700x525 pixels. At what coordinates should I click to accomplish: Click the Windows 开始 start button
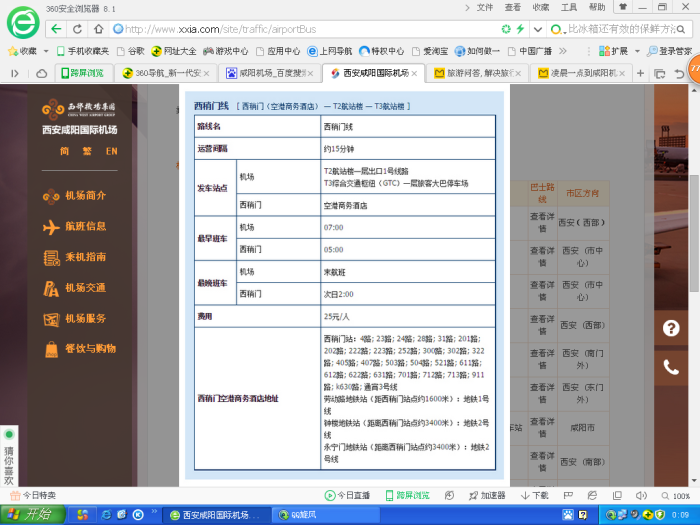click(x=32, y=515)
